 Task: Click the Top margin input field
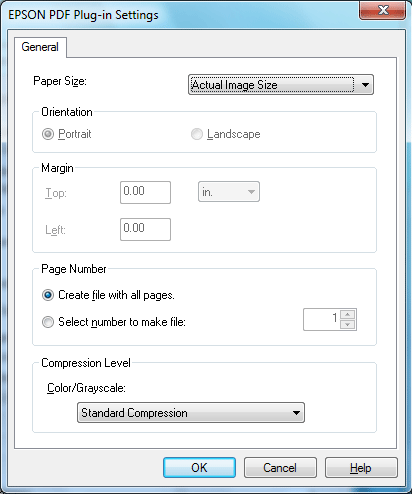[x=145, y=192]
